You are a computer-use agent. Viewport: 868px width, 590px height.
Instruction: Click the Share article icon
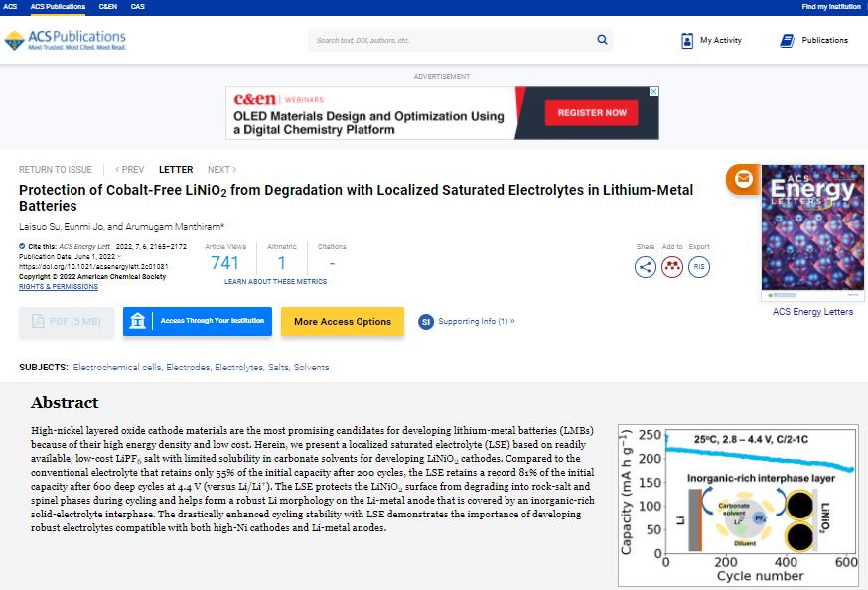pos(646,266)
